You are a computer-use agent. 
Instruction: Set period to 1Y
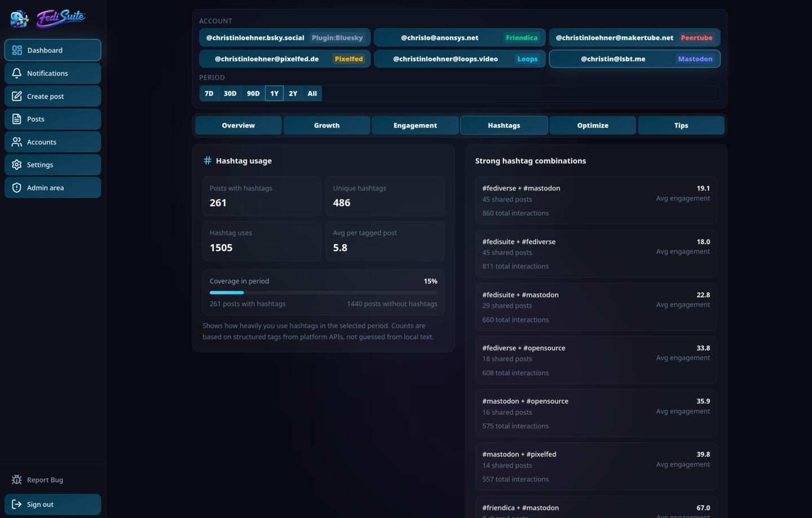click(x=274, y=94)
